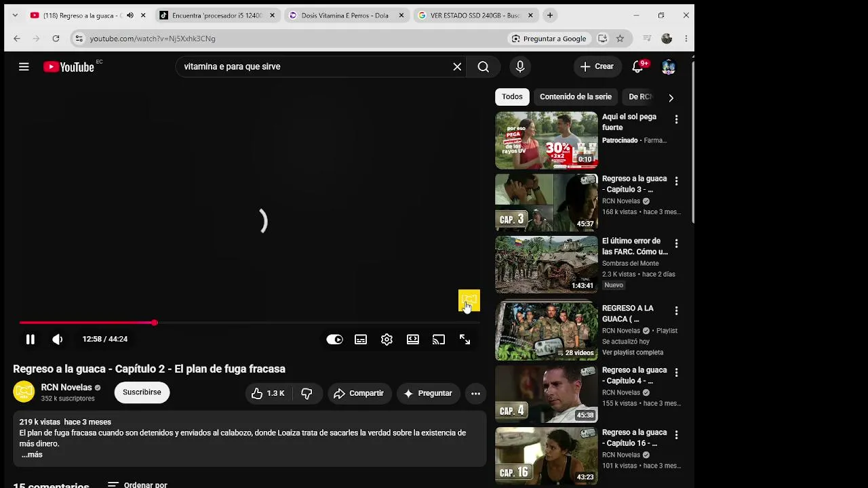Toggle subtitles on the player
This screenshot has width=868, height=488.
click(361, 340)
